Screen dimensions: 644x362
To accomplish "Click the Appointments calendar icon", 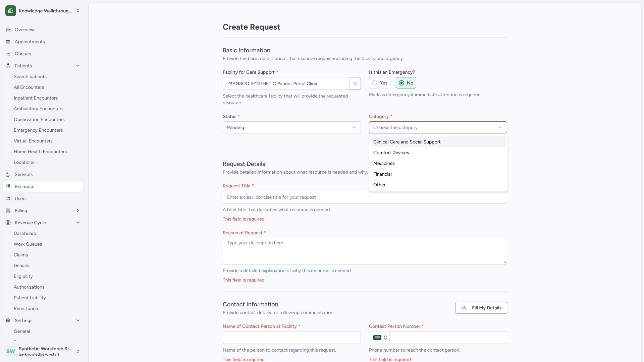I will pos(8,42).
